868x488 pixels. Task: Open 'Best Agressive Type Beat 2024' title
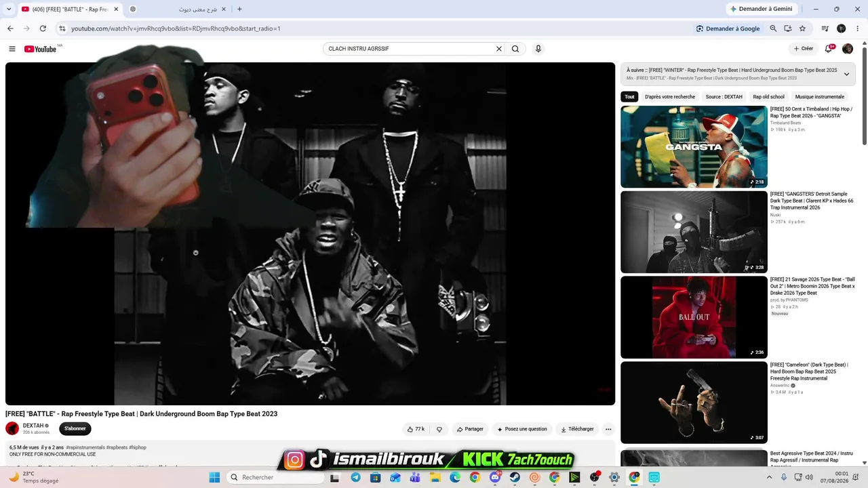811,460
